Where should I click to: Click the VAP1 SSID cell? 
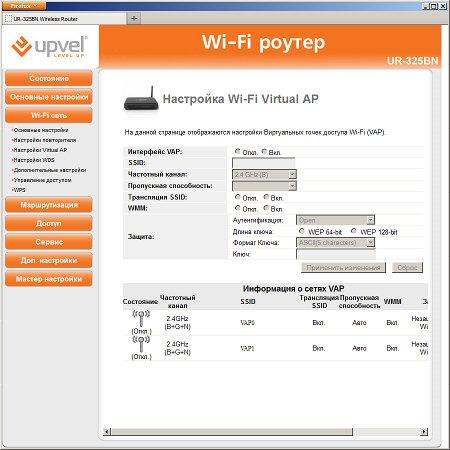coord(247,348)
